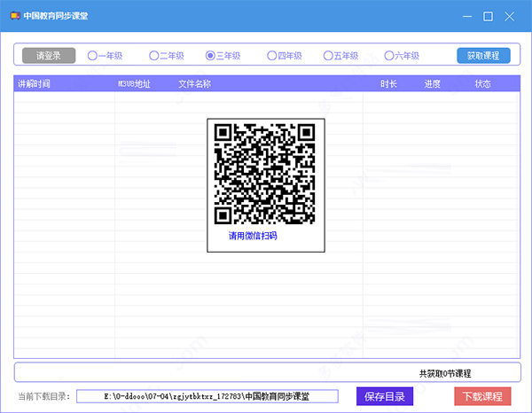Screen dimensions: 532x413
Task: Click the 请登录 login button
Action: [x=49, y=56]
